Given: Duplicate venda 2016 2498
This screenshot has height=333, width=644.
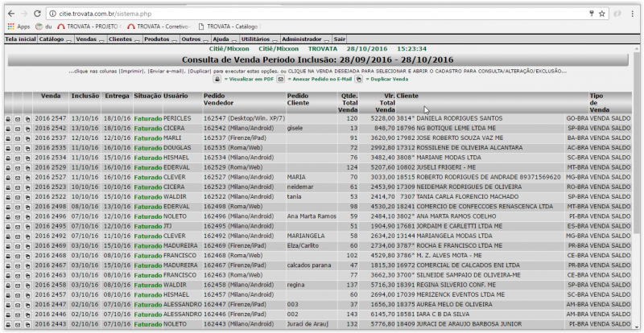Looking at the screenshot, I should click(x=27, y=207).
